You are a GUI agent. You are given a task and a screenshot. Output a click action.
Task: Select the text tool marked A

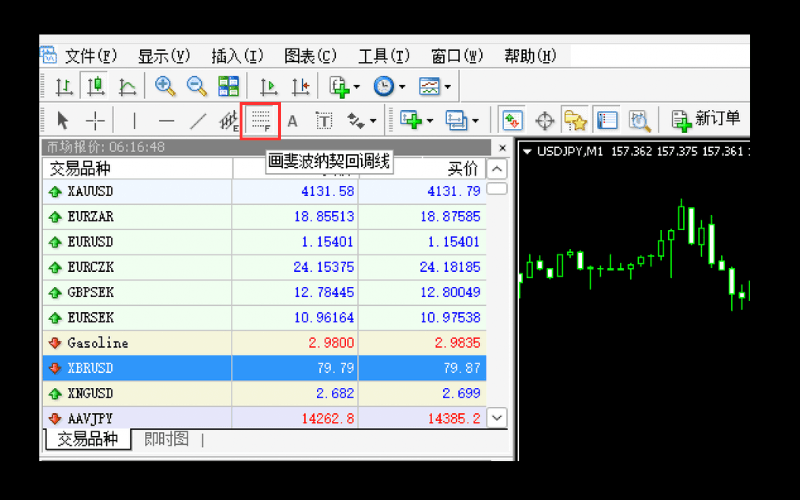pos(292,121)
